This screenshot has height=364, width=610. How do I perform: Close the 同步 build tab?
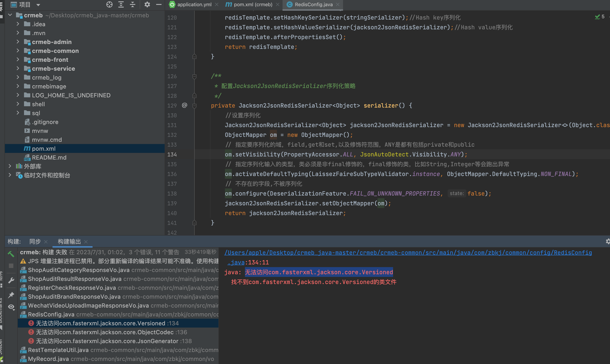[46, 242]
